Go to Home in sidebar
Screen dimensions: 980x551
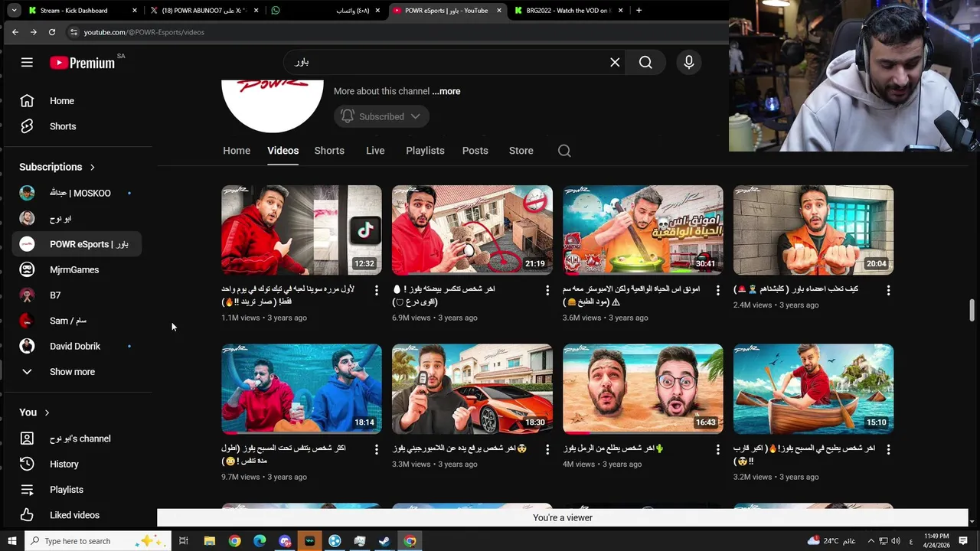77,101
